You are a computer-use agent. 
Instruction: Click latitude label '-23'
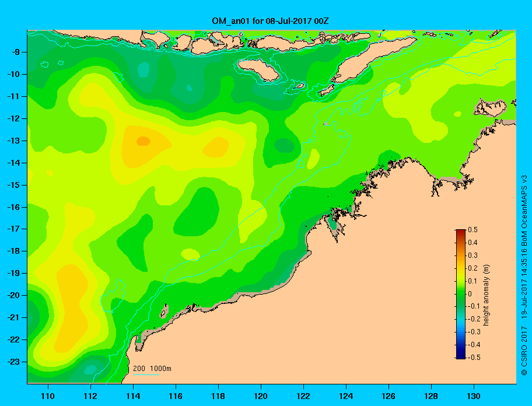[13, 362]
